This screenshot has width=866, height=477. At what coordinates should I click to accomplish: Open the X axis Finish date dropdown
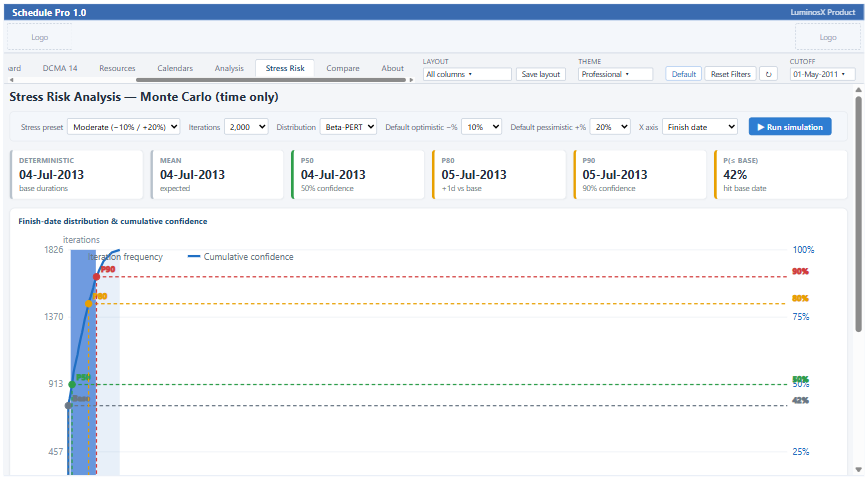700,127
